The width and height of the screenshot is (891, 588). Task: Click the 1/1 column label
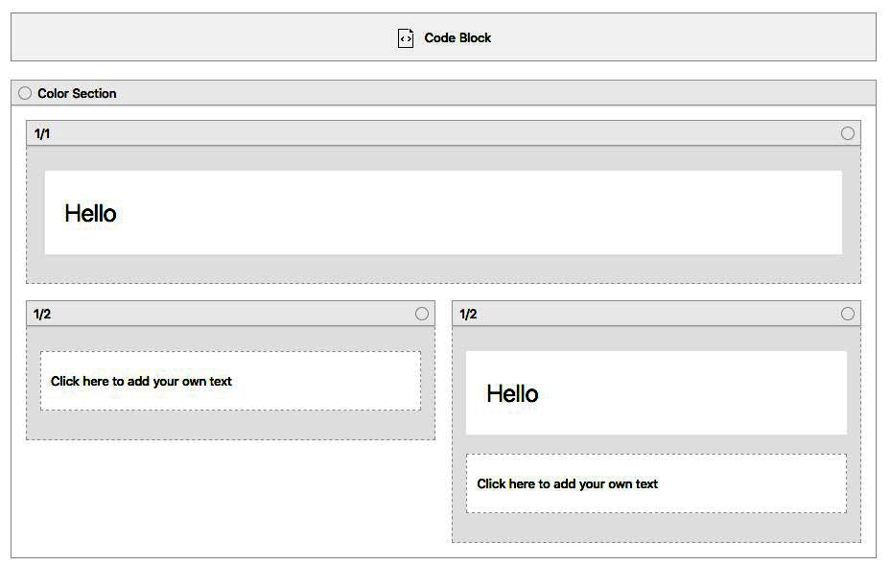[42, 134]
